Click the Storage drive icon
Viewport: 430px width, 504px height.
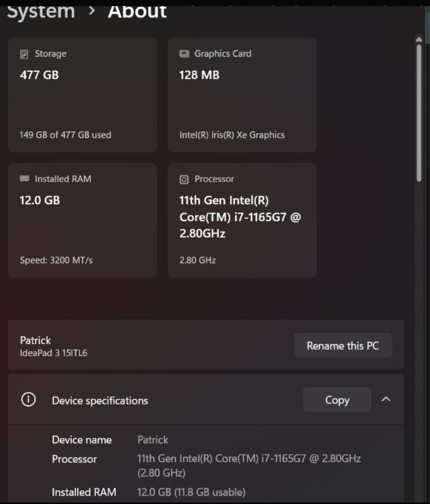(x=24, y=54)
